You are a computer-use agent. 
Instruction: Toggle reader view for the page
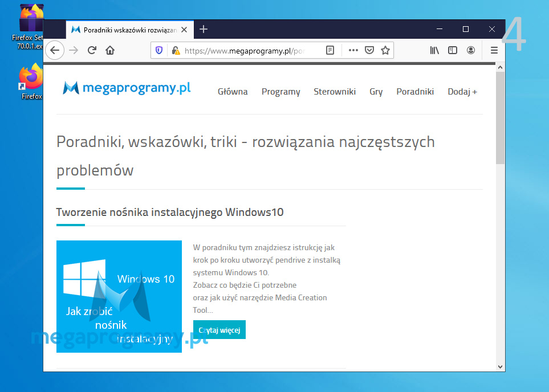coord(330,50)
